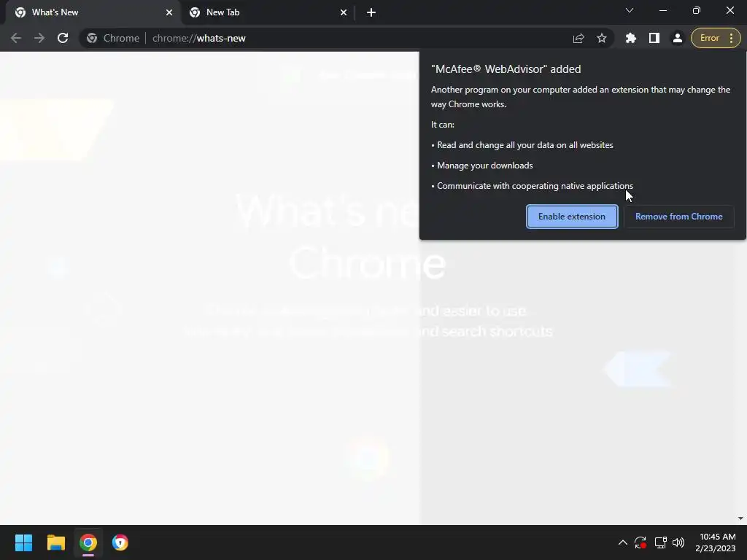Open the clock showing 10:45 AM
Viewport: 747px width, 560px height.
pyautogui.click(x=716, y=542)
